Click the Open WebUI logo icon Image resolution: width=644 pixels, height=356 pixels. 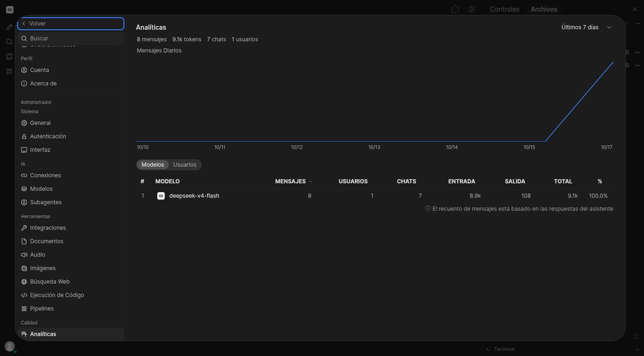[x=9, y=9]
